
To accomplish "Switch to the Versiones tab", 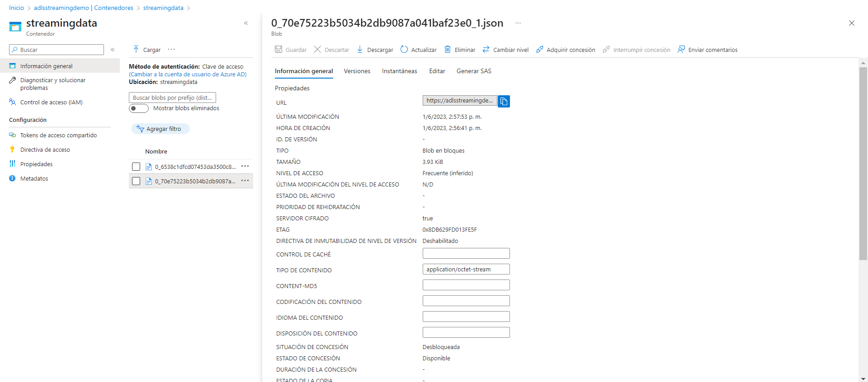I will [x=357, y=71].
